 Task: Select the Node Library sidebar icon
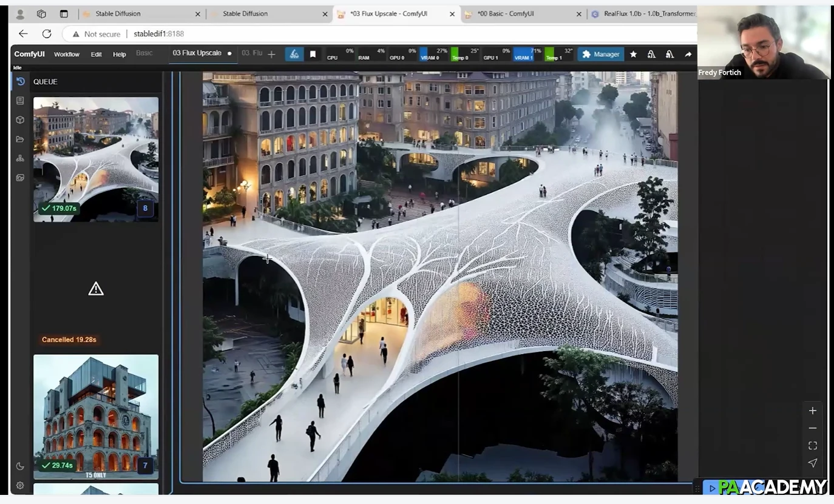point(19,100)
